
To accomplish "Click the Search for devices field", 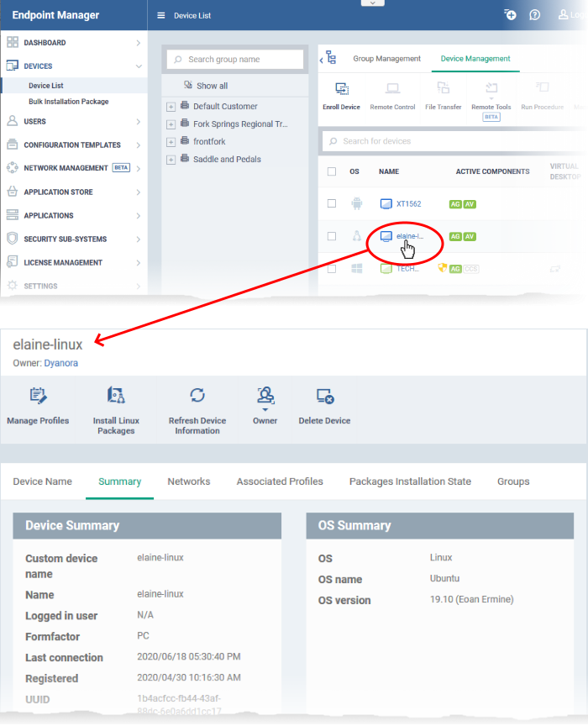I will tap(456, 141).
